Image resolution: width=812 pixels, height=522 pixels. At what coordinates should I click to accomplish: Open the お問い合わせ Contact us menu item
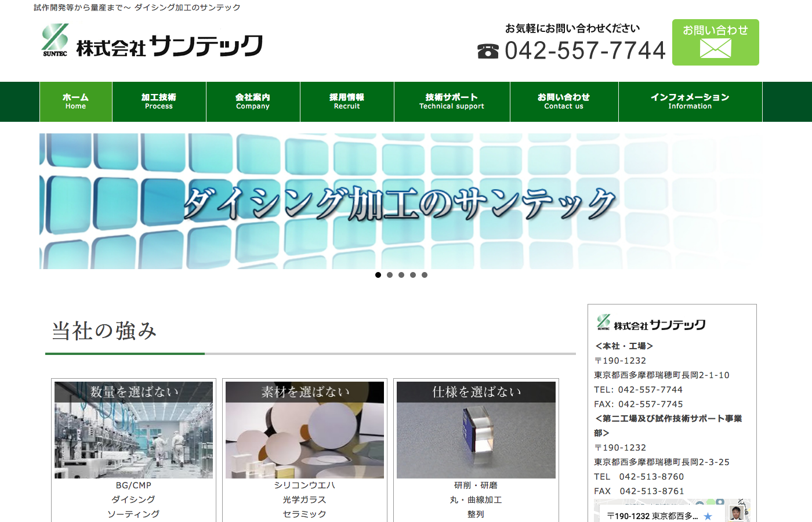point(564,101)
